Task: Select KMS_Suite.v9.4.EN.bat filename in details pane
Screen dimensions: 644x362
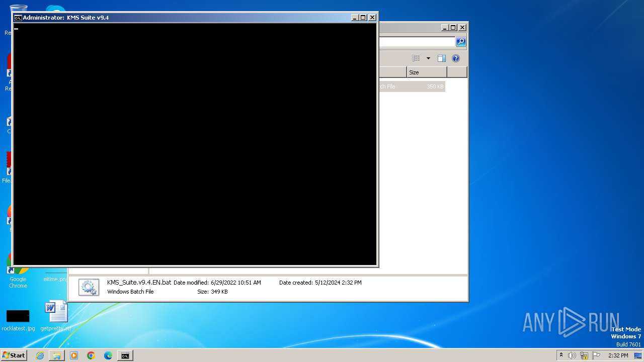Action: (x=139, y=283)
